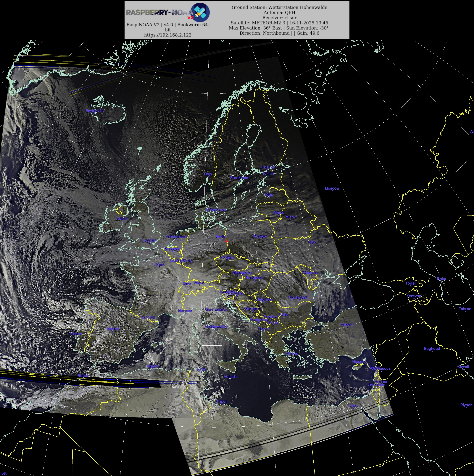This screenshot has width=474, height=476.
Task: Open the https://192.168.2.122 link
Action: pos(168,35)
